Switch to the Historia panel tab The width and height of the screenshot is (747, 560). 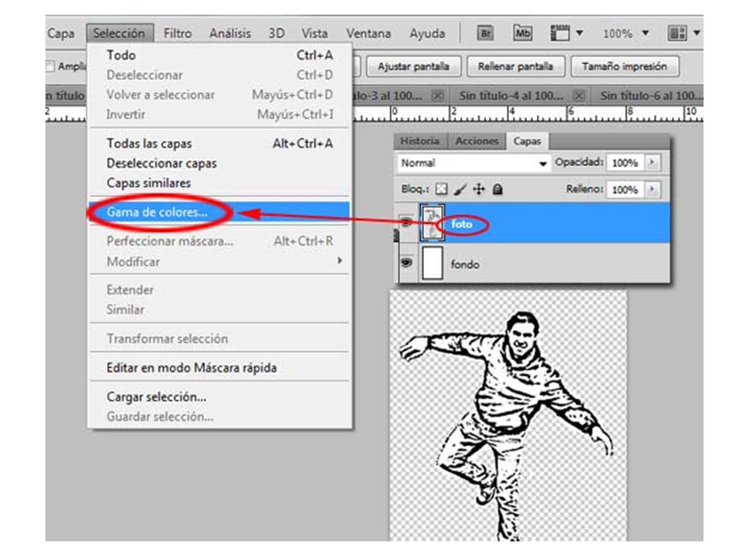pyautogui.click(x=420, y=141)
